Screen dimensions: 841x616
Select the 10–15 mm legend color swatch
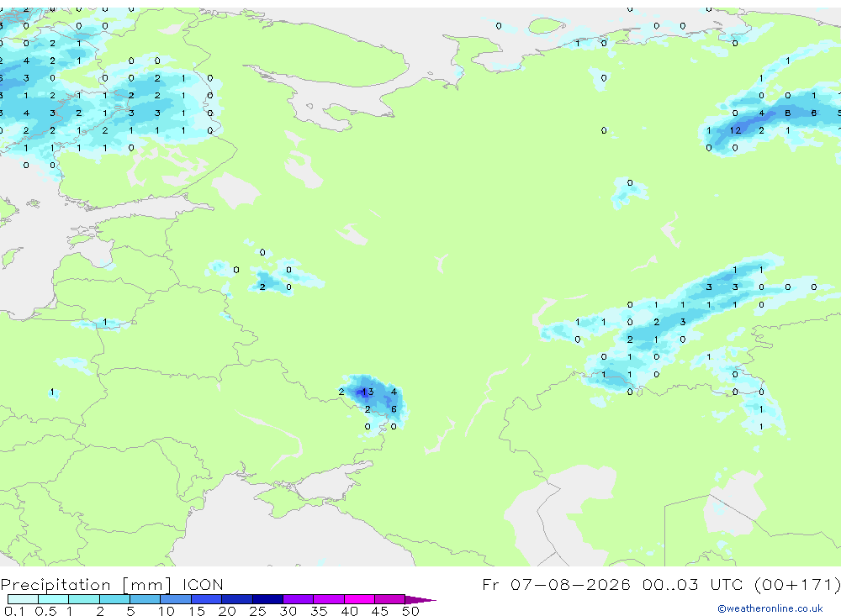(176, 599)
